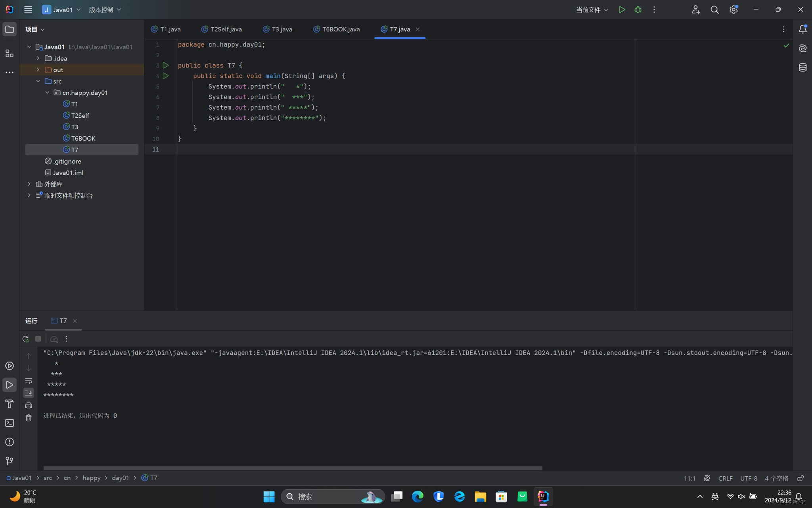Open the Java01 project dropdown
Image resolution: width=812 pixels, height=508 pixels.
tap(61, 10)
